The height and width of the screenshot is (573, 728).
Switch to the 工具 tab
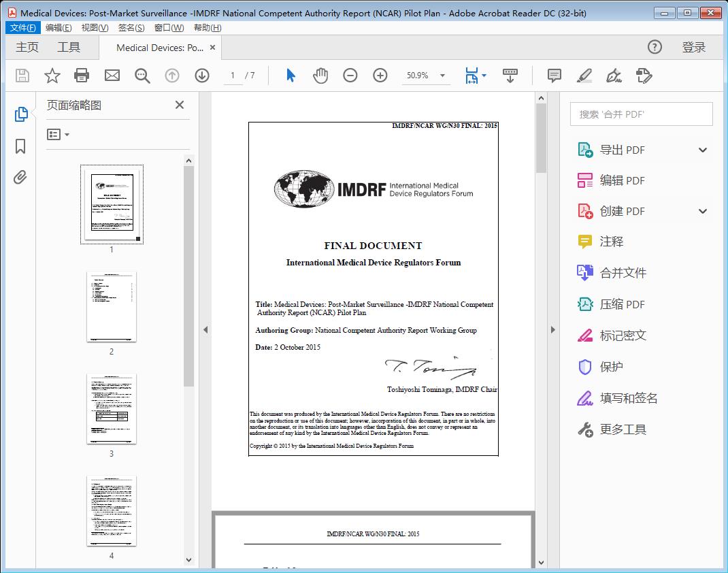tap(68, 47)
